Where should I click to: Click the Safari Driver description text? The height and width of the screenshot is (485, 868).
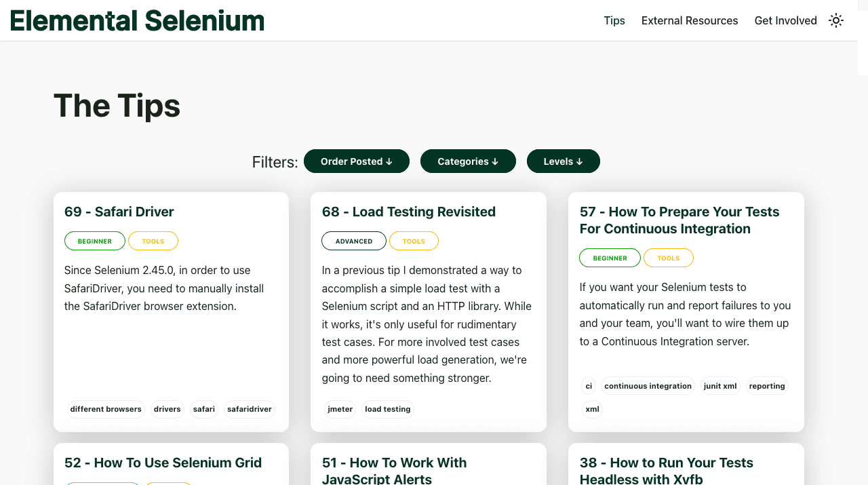click(x=164, y=288)
